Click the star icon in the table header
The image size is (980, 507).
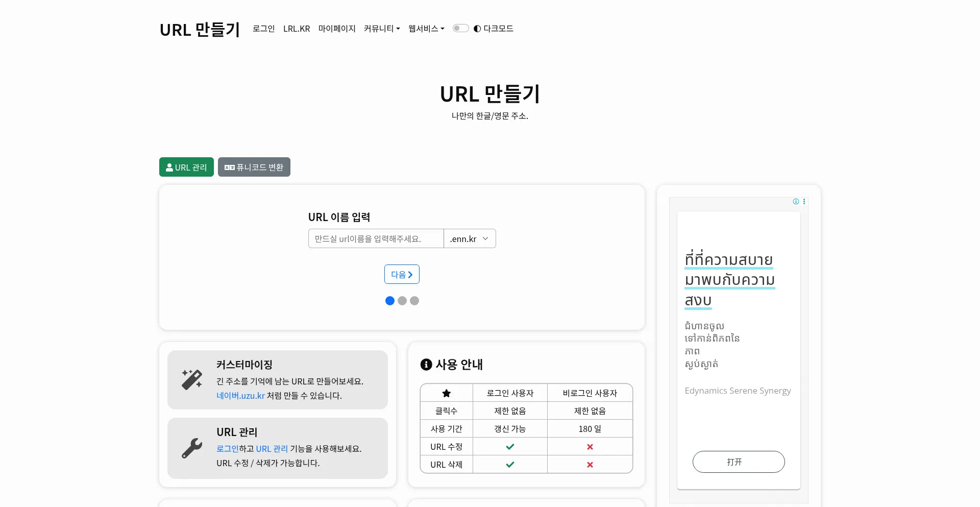click(447, 393)
